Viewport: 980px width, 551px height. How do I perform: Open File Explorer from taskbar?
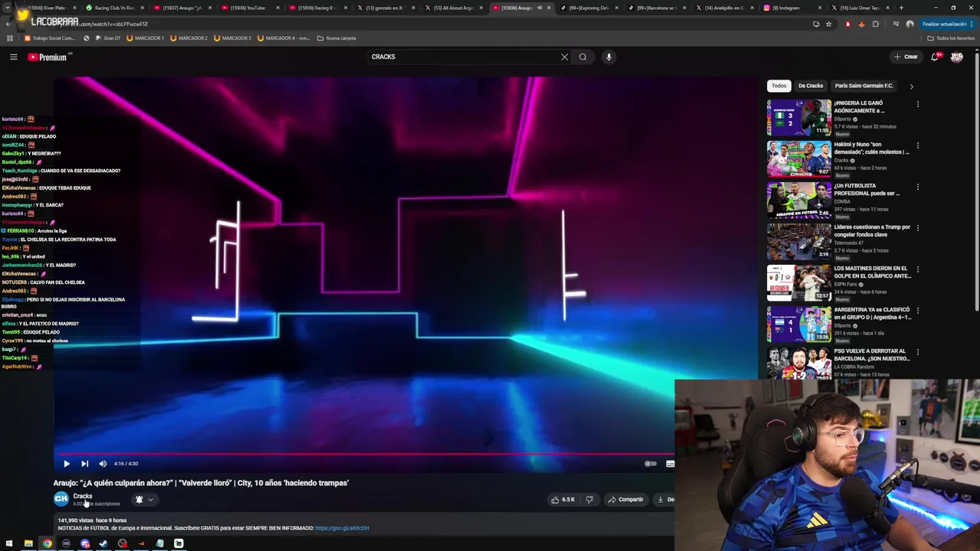click(x=28, y=544)
